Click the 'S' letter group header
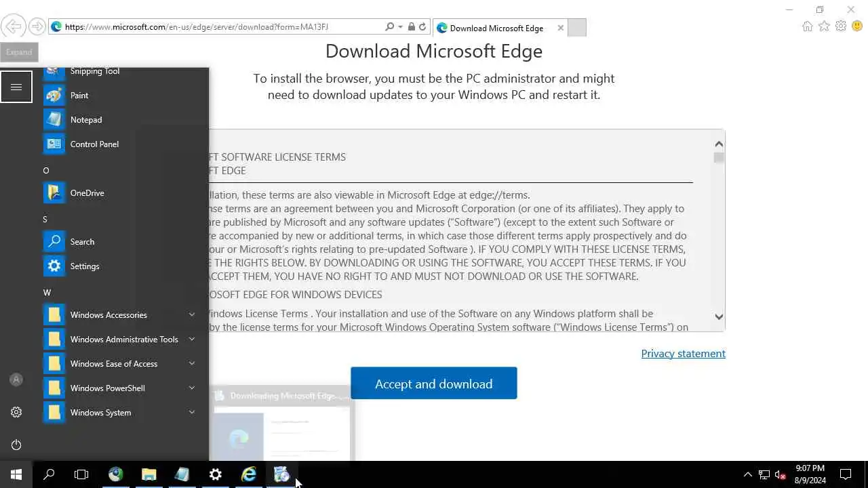Image resolution: width=868 pixels, height=488 pixels. (45, 219)
